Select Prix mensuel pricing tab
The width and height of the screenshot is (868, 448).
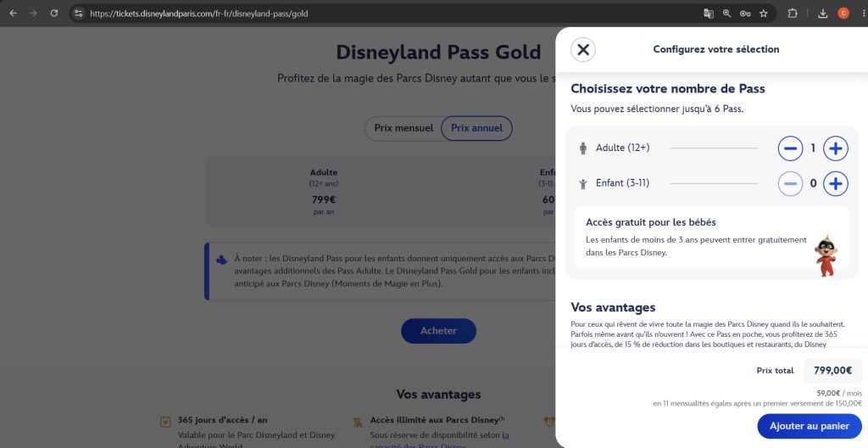403,128
